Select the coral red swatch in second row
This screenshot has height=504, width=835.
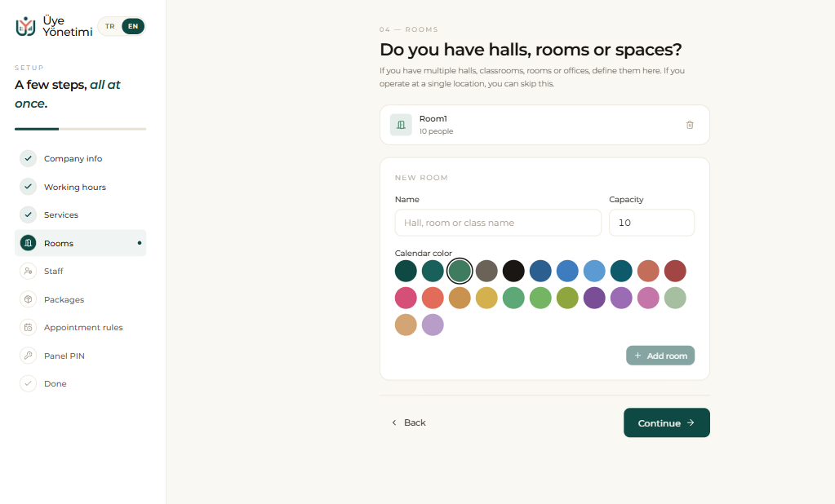[433, 298]
